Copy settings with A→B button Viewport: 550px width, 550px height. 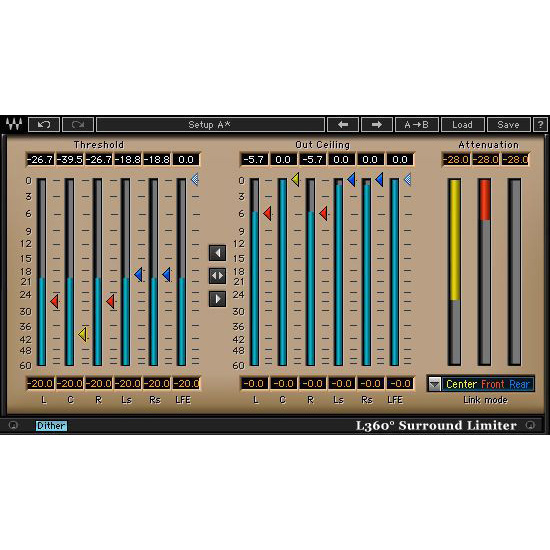[x=417, y=125]
